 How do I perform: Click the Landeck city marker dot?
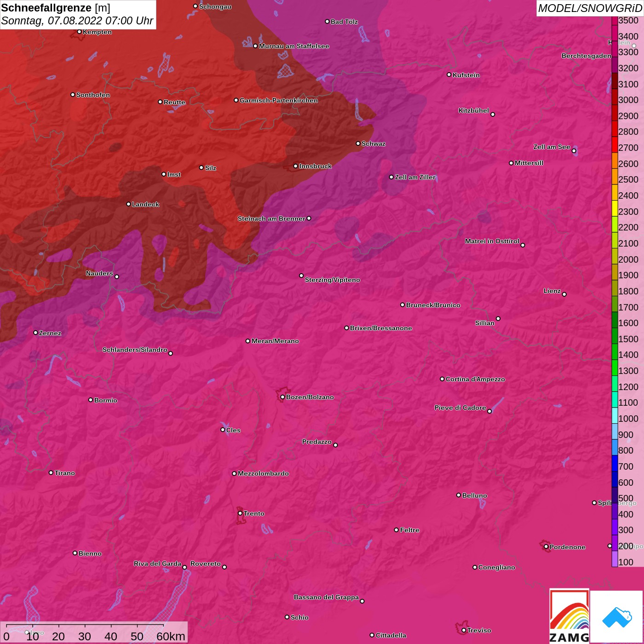click(x=128, y=204)
